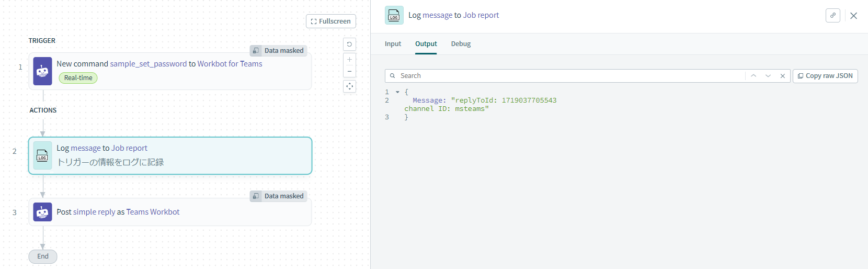
Task: Zoom out on the recipe canvas
Action: [x=350, y=72]
